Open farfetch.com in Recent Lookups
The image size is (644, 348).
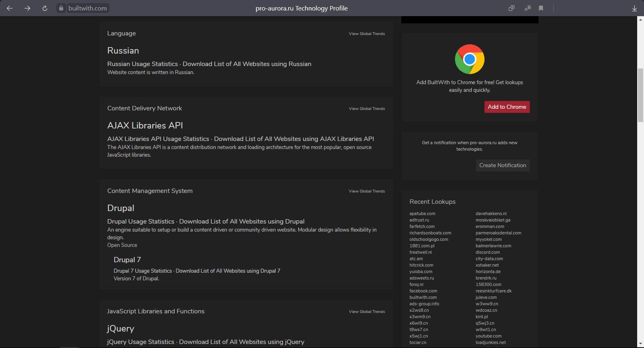(422, 226)
